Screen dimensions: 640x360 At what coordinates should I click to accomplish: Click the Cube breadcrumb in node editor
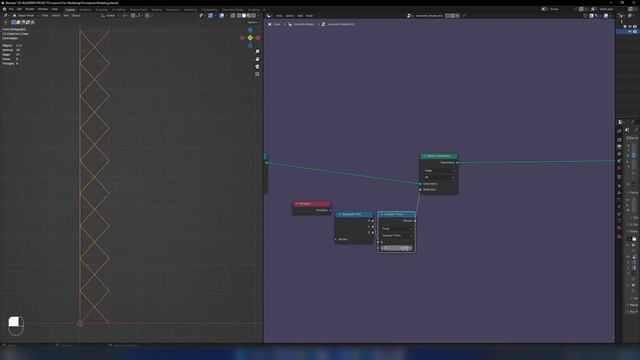277,24
